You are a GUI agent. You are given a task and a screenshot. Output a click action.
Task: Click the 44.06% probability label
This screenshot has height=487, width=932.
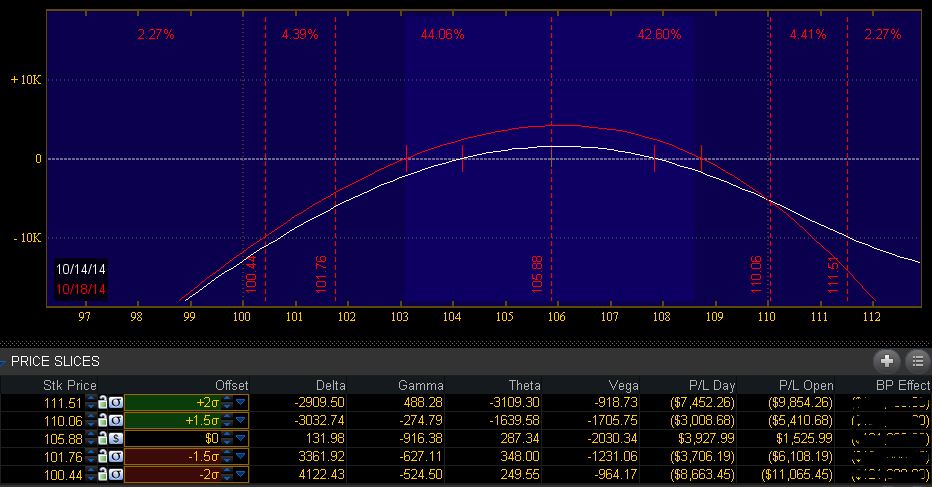442,34
